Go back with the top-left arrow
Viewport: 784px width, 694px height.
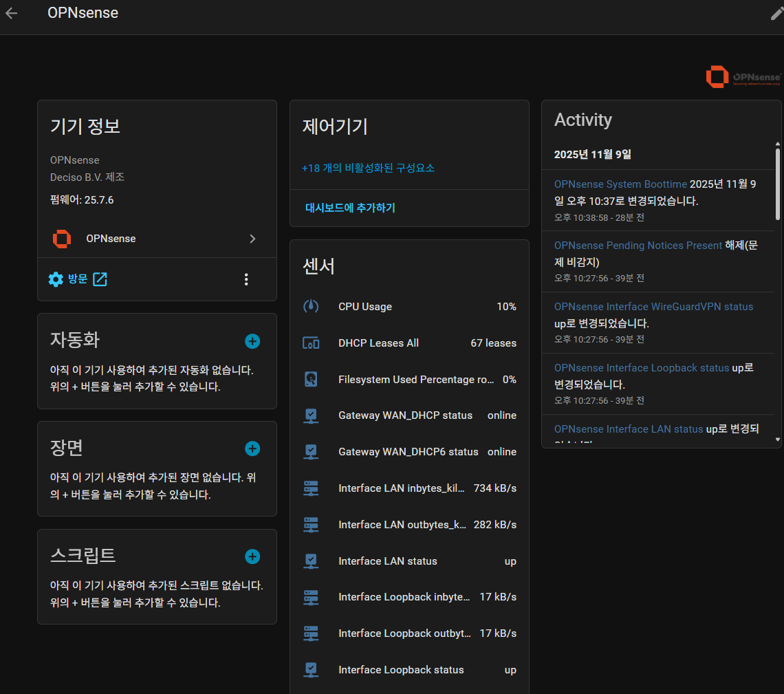(x=12, y=13)
